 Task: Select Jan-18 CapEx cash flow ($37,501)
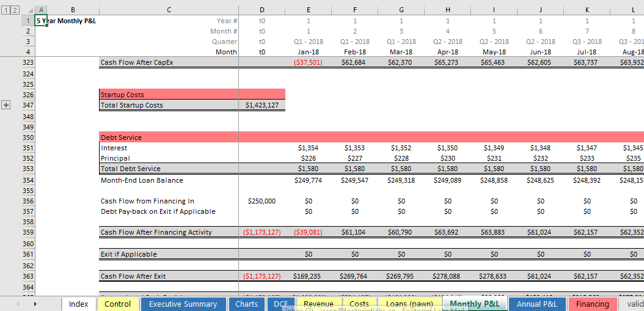(x=309, y=62)
